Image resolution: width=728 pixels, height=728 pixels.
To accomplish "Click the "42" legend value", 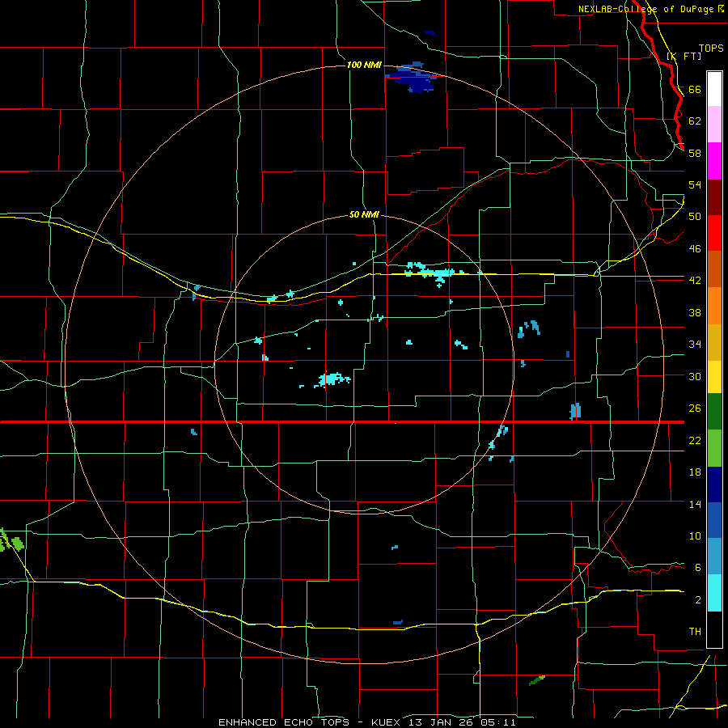I will point(695,281).
